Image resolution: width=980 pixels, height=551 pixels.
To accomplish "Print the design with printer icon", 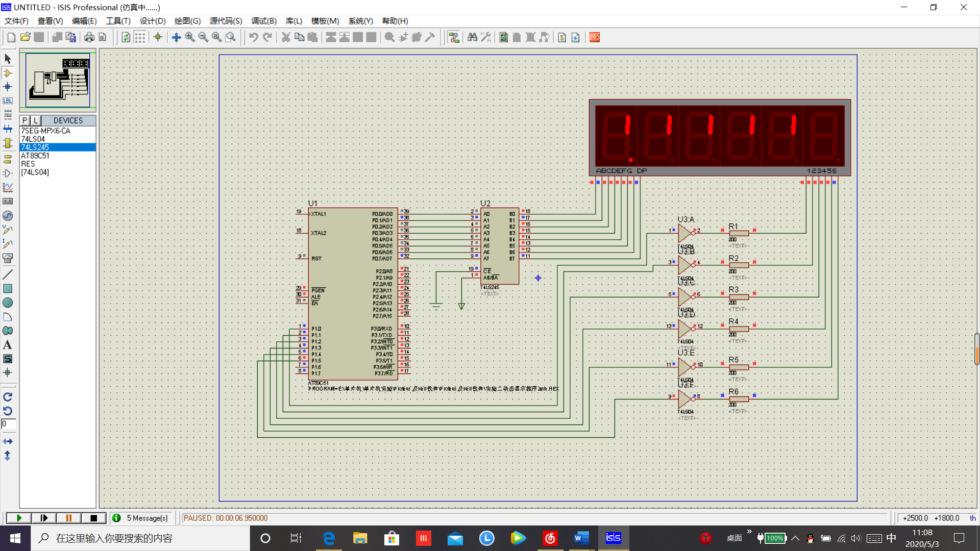I will click(x=89, y=37).
